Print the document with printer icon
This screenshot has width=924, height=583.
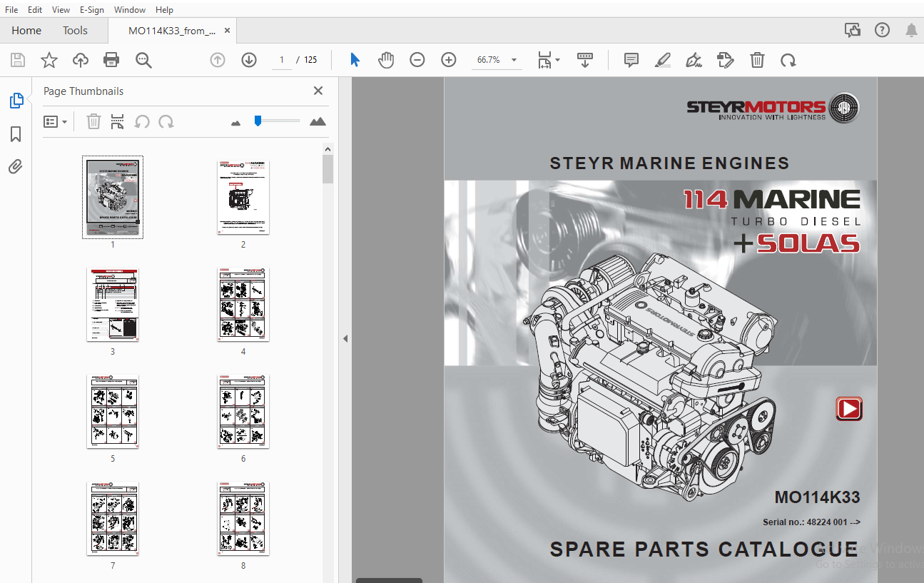111,60
